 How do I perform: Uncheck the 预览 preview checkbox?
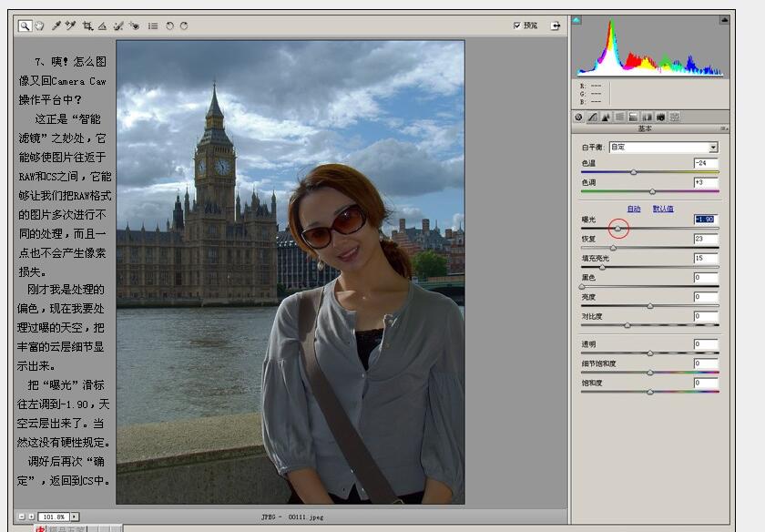pos(517,25)
